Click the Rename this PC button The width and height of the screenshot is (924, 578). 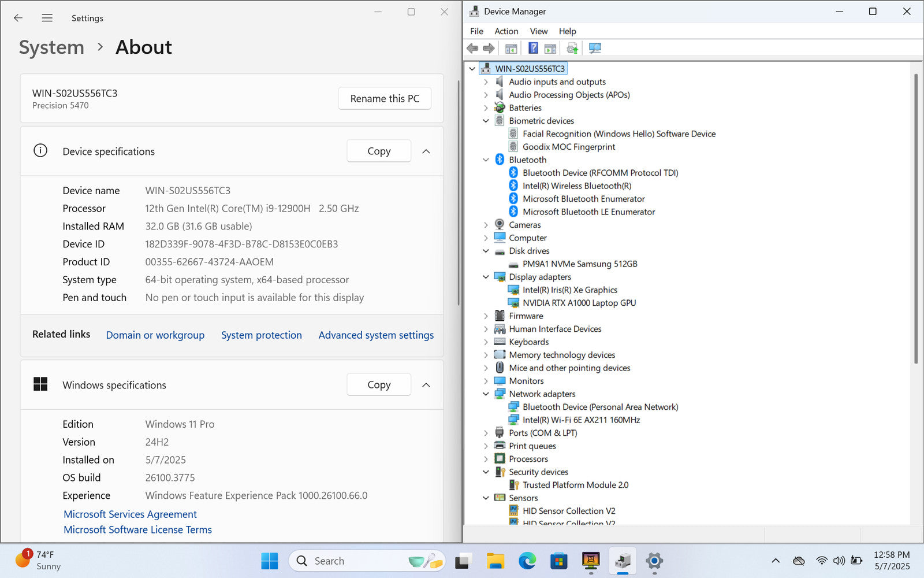385,98
